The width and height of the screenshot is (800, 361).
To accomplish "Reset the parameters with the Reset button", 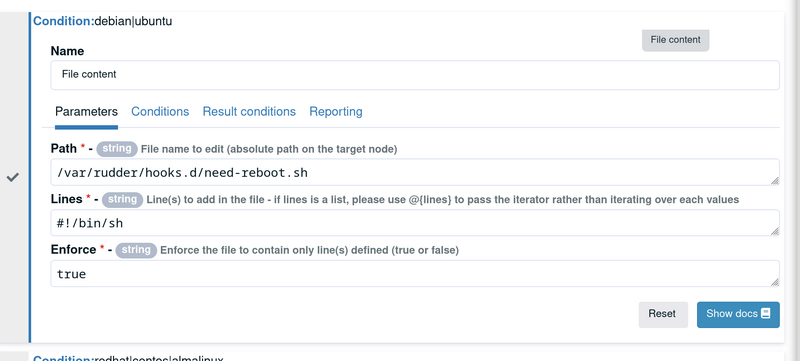I will click(x=663, y=314).
